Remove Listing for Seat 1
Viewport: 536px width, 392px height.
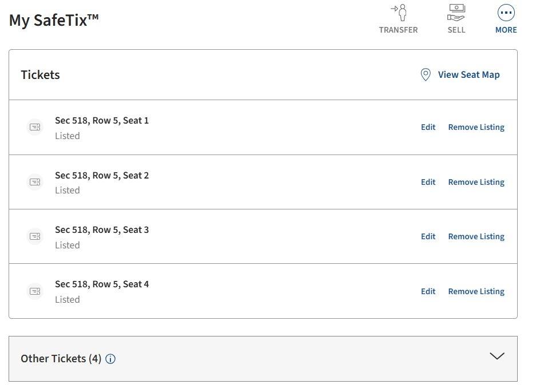(476, 128)
